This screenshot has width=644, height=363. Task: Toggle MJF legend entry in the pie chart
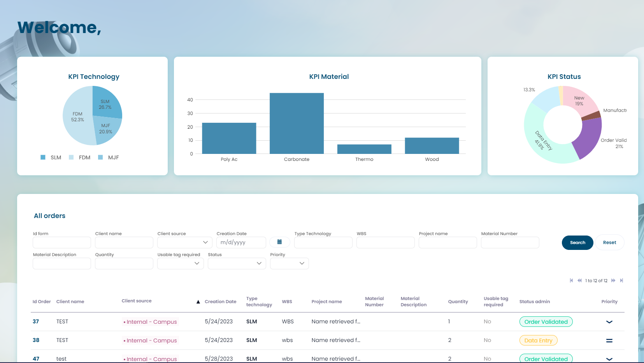[109, 157]
